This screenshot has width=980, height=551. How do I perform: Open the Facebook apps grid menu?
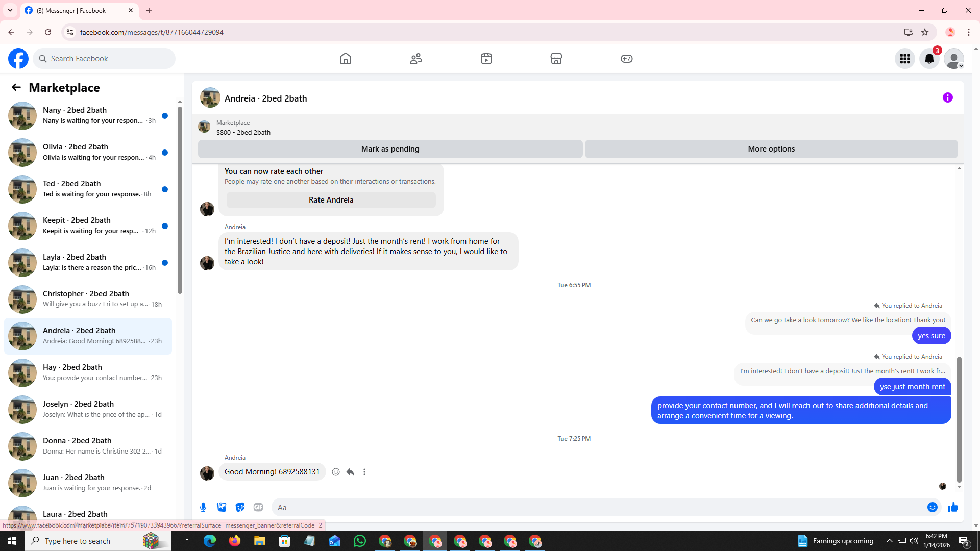point(905,59)
